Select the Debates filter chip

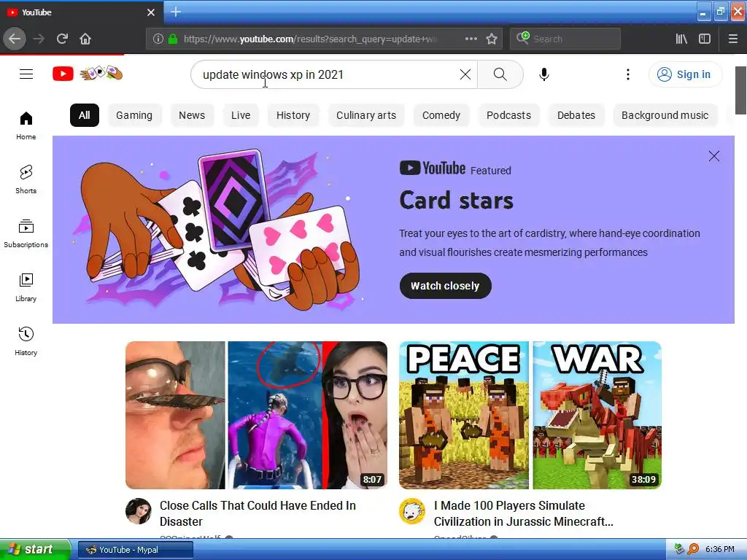[x=576, y=115]
